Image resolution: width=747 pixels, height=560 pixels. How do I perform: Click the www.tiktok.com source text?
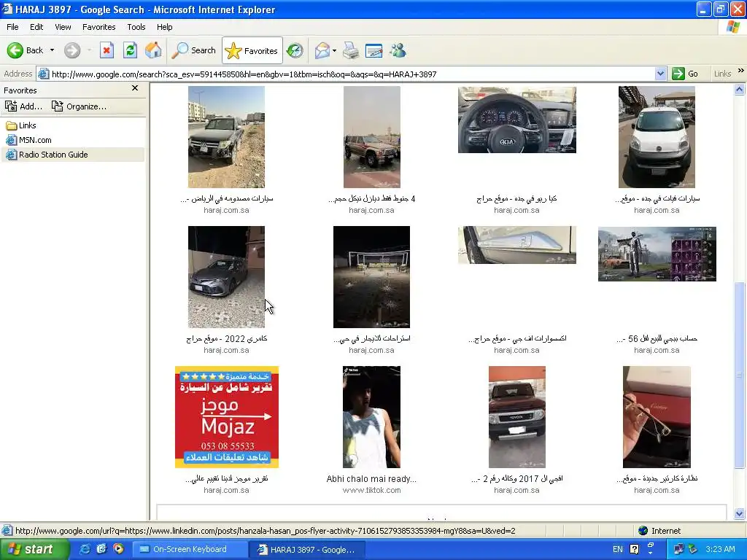(x=371, y=490)
